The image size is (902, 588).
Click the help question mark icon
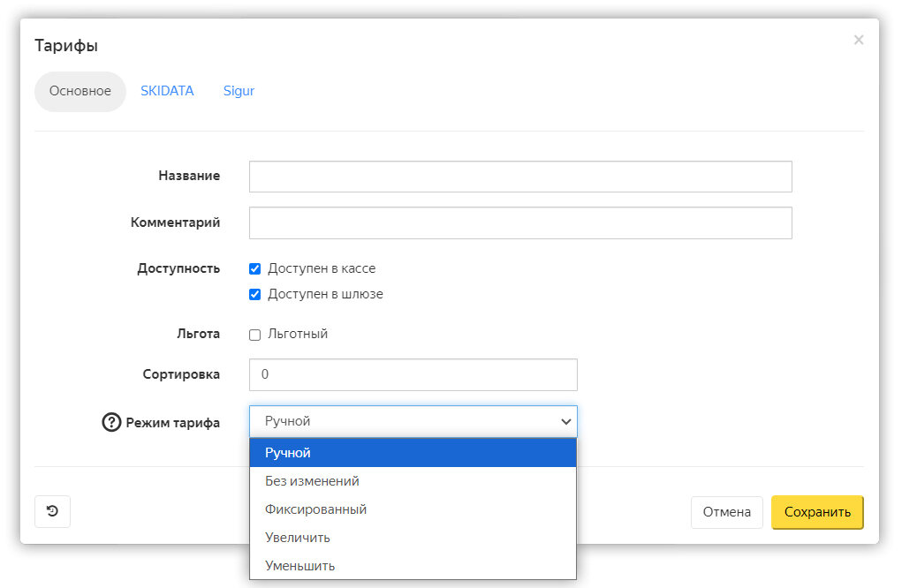(111, 422)
